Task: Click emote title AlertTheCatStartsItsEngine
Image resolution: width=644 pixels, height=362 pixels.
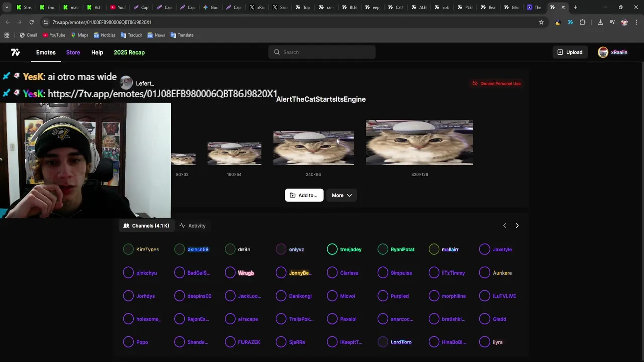Action: pyautogui.click(x=321, y=99)
